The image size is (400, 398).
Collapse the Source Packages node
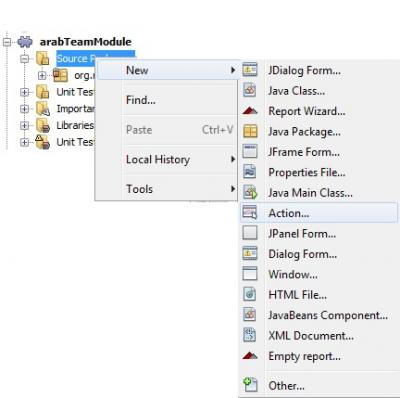pos(24,59)
